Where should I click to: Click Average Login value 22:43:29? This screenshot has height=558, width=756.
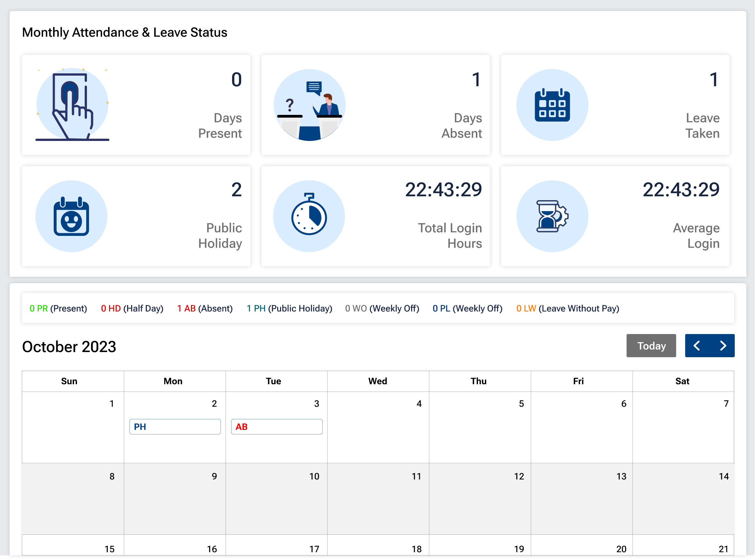(682, 190)
